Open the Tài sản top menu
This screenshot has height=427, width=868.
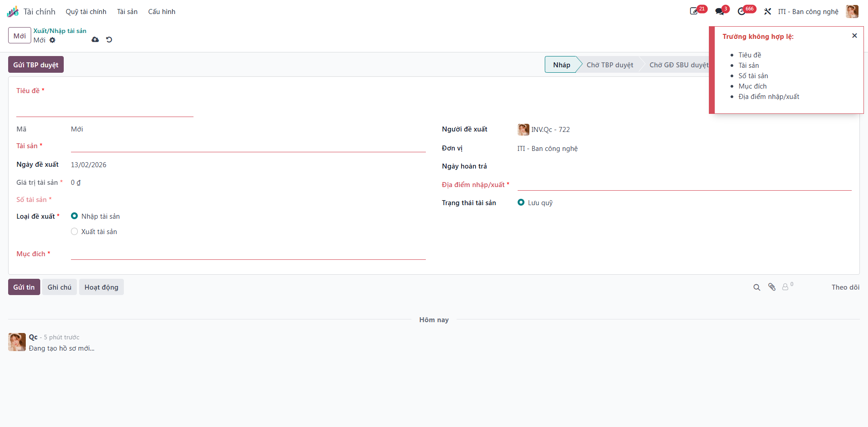click(127, 12)
